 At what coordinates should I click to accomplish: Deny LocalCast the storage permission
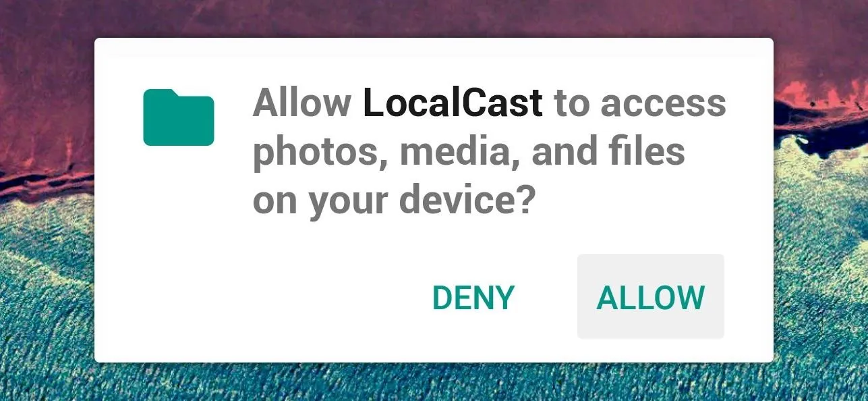[x=473, y=297]
